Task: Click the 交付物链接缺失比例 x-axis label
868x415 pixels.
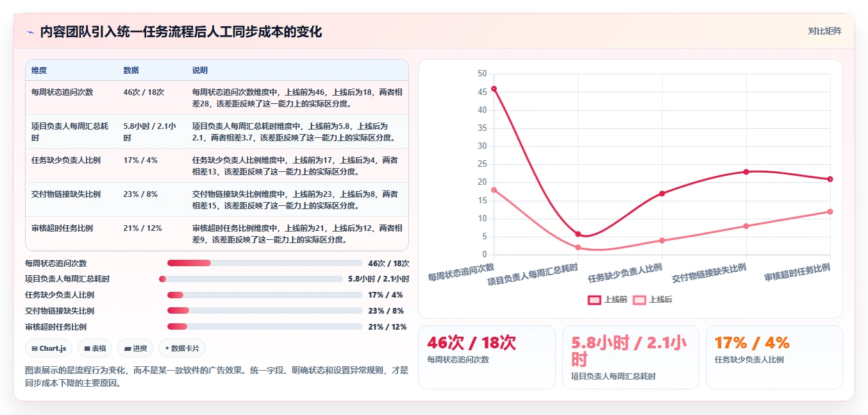Action: coord(708,273)
